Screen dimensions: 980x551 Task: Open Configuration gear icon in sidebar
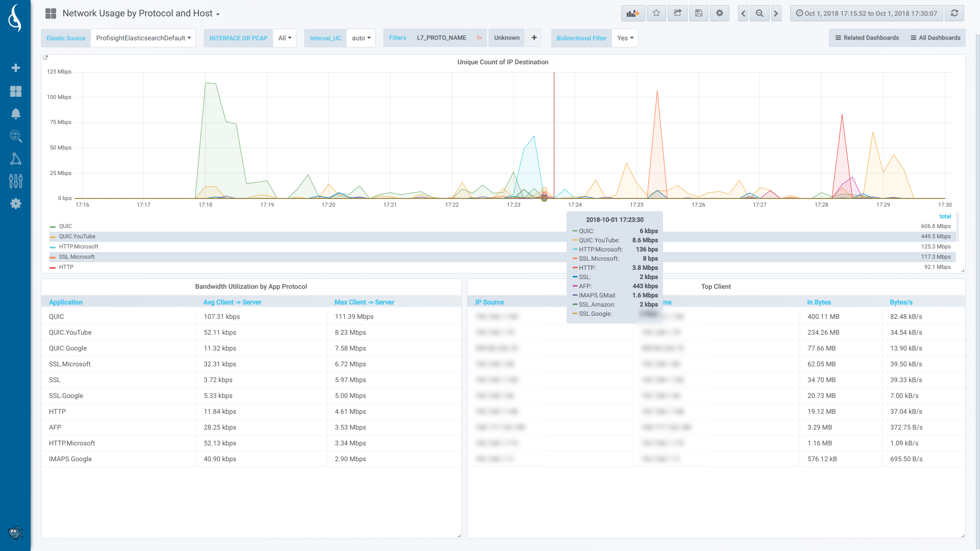point(16,204)
